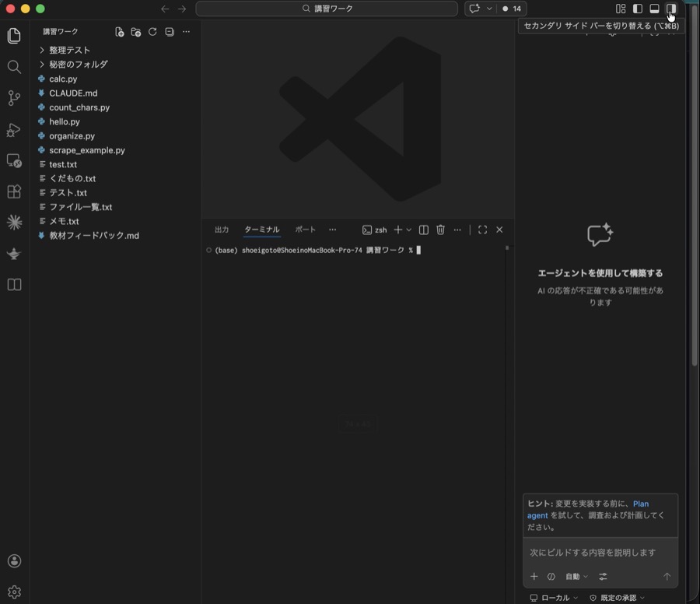Open the Explorer view in activity bar

pos(14,36)
